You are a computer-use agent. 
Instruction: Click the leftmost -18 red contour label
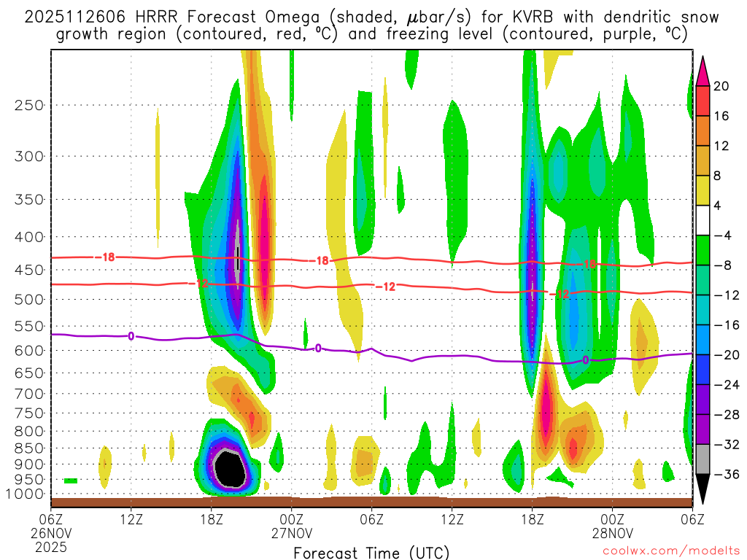(x=107, y=257)
